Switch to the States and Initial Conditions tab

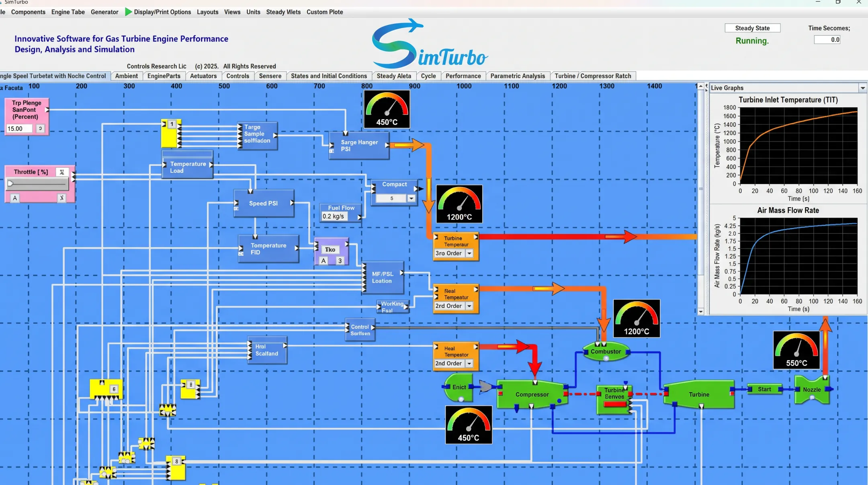(x=329, y=76)
